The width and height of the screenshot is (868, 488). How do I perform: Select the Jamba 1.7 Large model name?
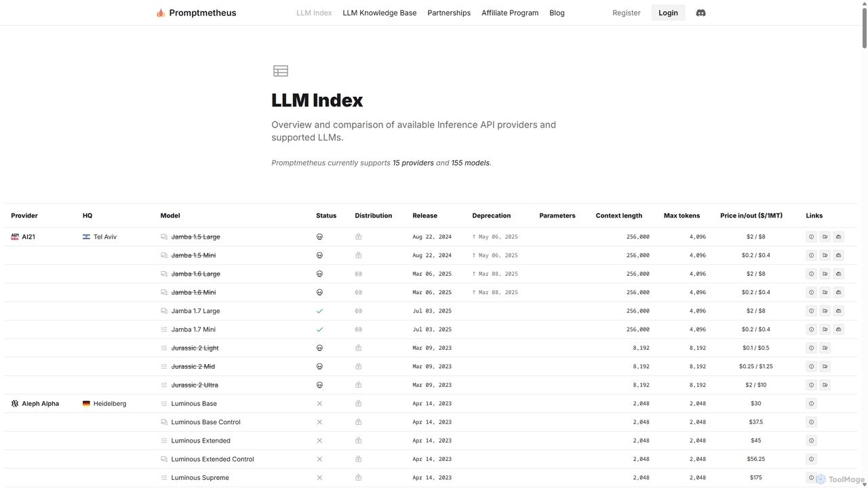coord(195,311)
